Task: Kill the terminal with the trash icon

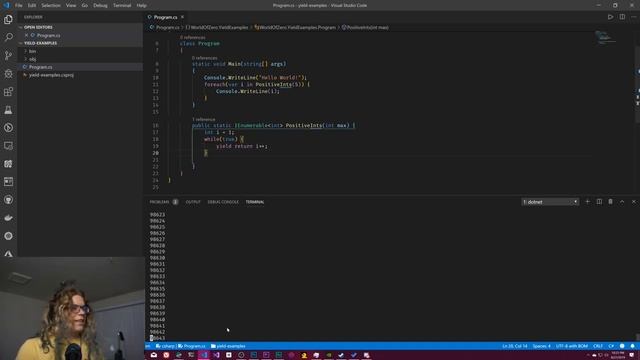Action: (610, 202)
